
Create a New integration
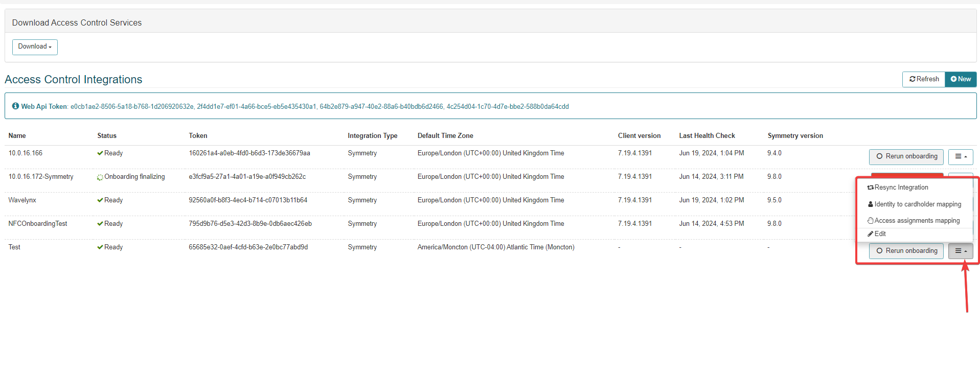click(961, 79)
